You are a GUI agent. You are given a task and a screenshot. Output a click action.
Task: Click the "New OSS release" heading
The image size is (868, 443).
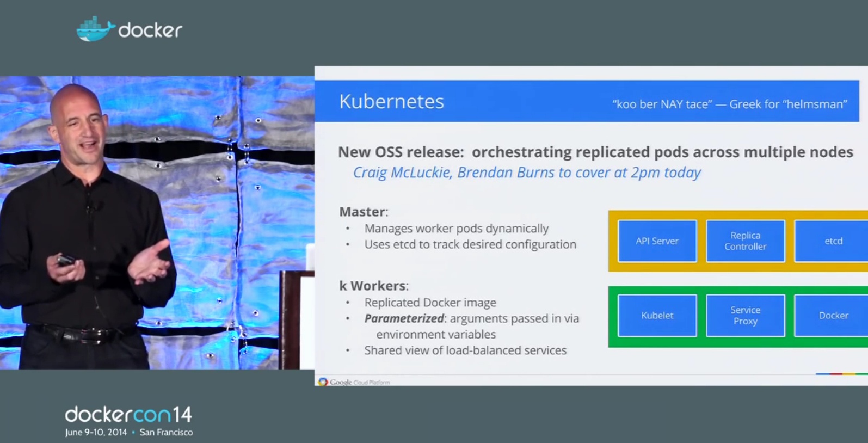click(x=595, y=152)
